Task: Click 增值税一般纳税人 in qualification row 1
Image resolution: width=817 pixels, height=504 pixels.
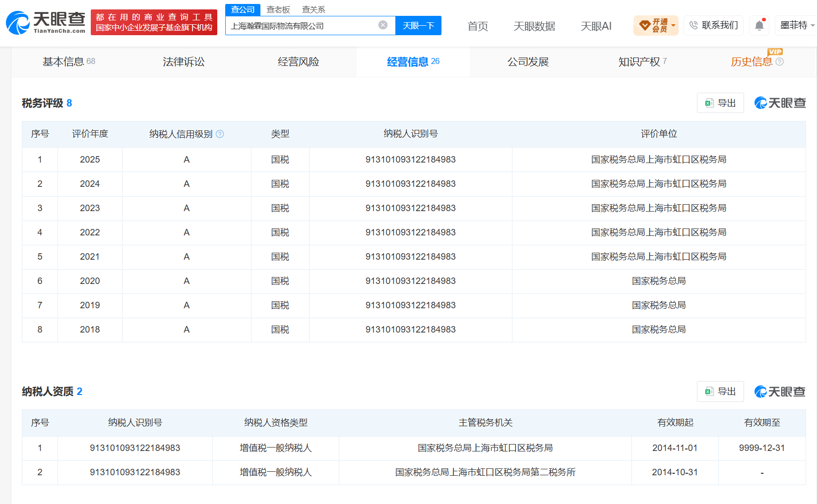Action: pos(276,448)
